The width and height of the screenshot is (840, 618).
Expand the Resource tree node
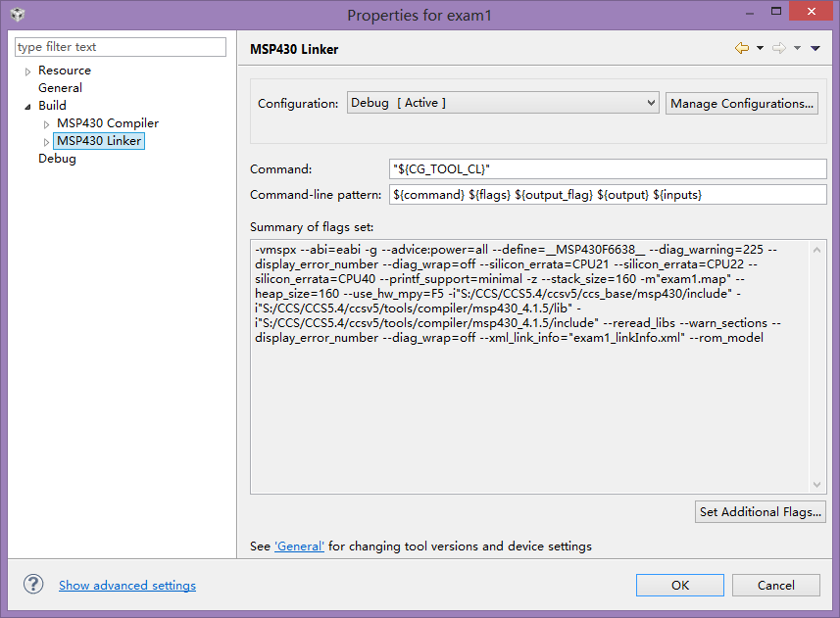(28, 71)
